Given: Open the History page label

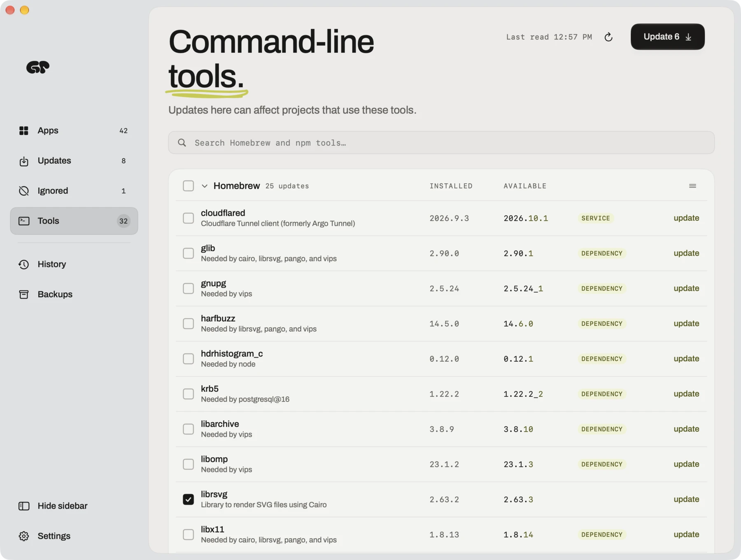Looking at the screenshot, I should [51, 264].
